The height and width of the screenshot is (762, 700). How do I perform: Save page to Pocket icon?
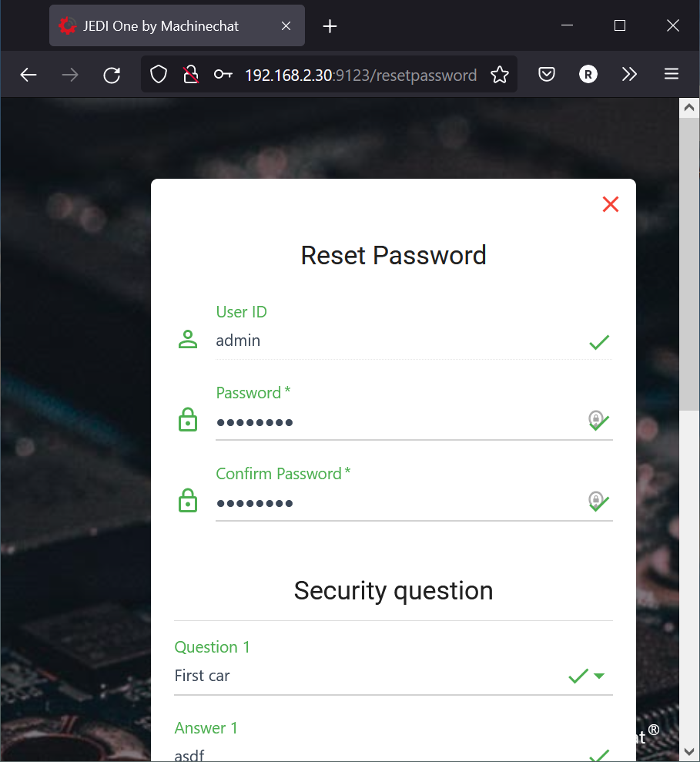[547, 75]
